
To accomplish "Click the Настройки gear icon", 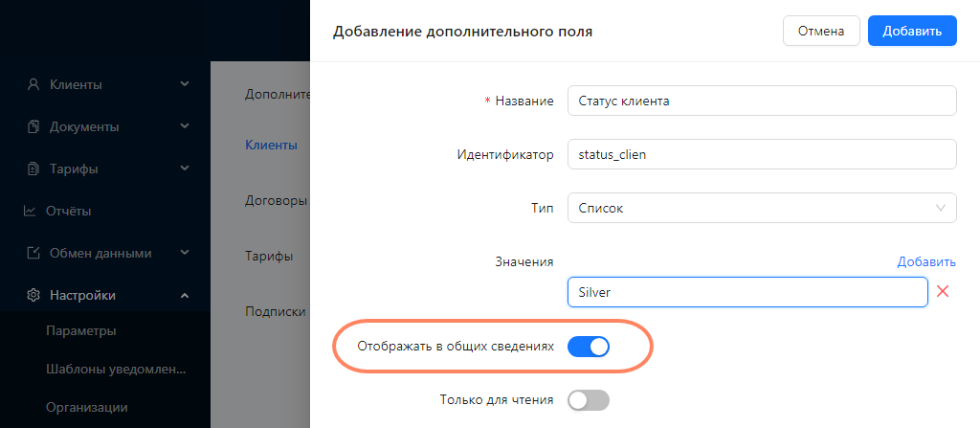I will (x=33, y=295).
